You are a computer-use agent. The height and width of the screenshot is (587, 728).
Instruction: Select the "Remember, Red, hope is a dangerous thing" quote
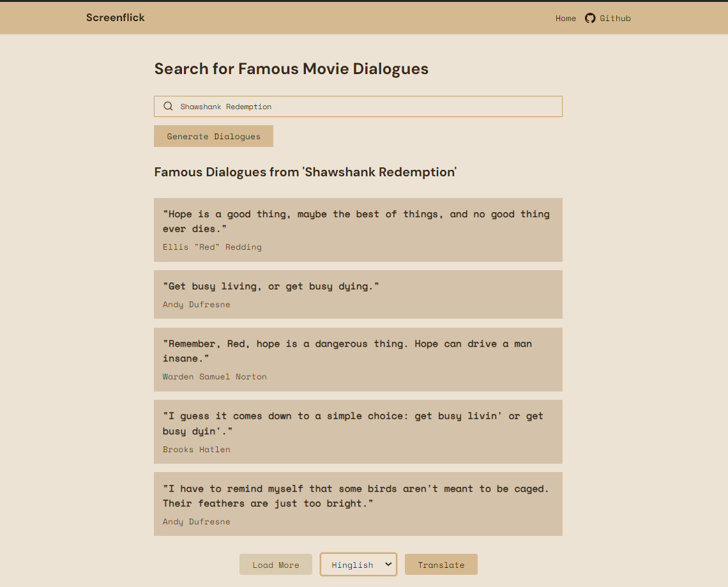(x=347, y=351)
